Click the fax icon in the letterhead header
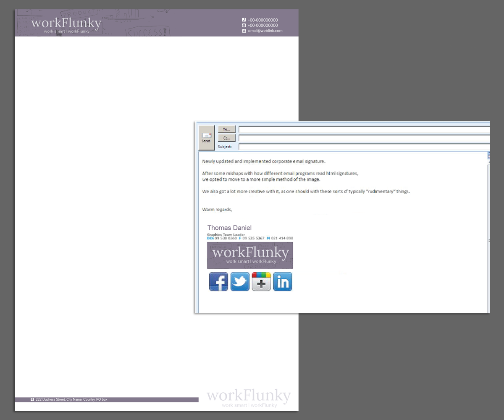 pyautogui.click(x=244, y=25)
